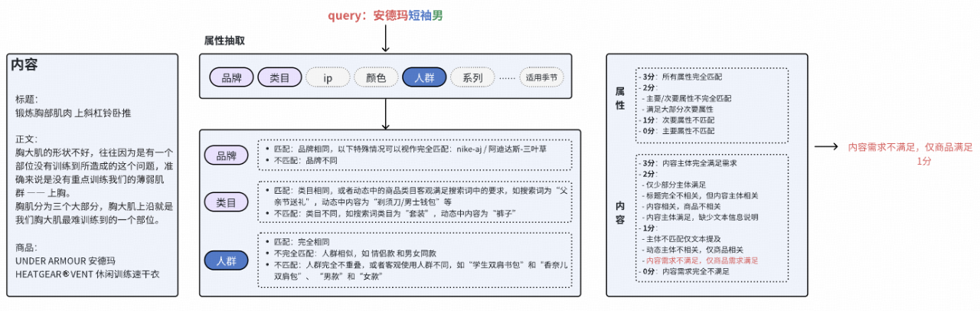
Task: Click the blue 人群 pill in the extraction row
Action: click(424, 77)
